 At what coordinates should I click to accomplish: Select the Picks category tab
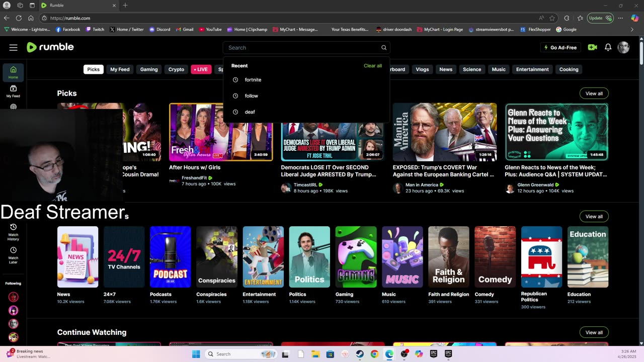tap(94, 69)
